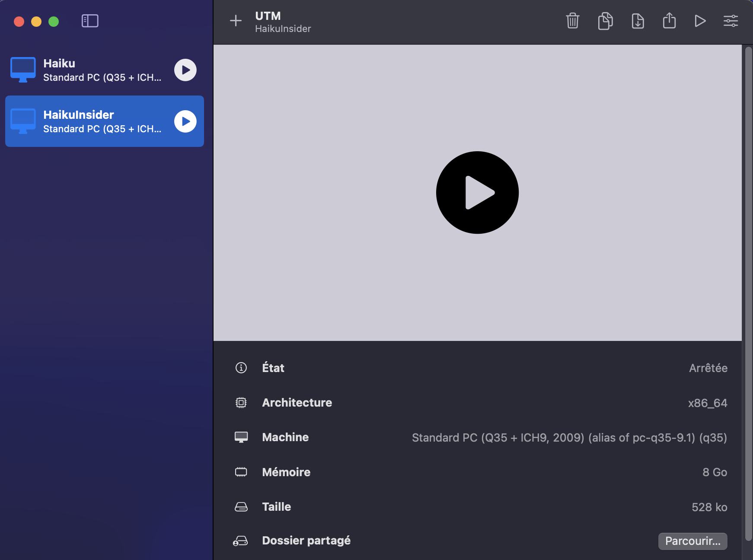Start HaikuInsider from sidebar play button
The width and height of the screenshot is (753, 560).
(x=185, y=121)
